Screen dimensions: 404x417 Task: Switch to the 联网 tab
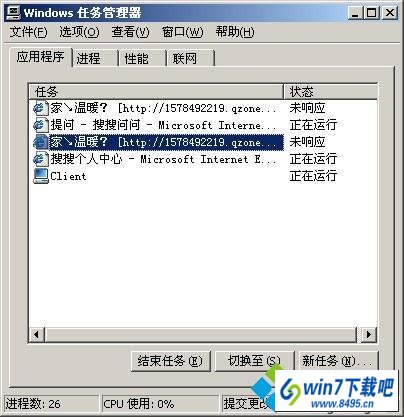click(x=191, y=59)
